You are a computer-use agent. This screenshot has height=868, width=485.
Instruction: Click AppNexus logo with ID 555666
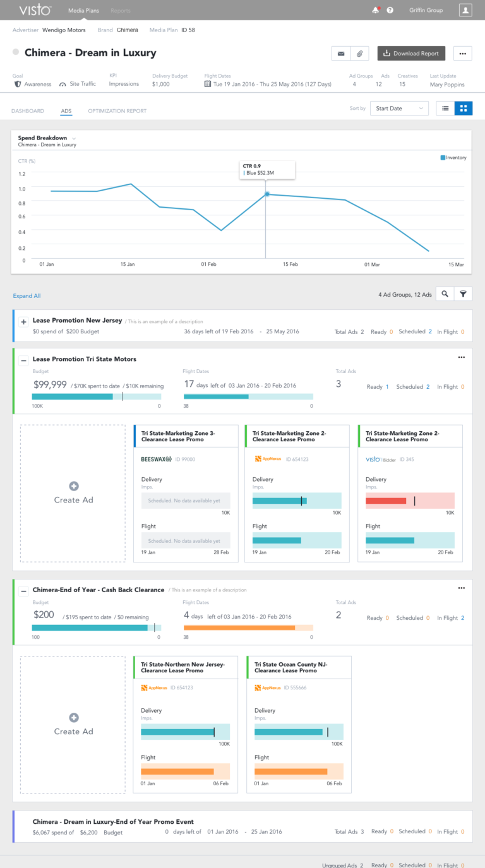pos(268,687)
